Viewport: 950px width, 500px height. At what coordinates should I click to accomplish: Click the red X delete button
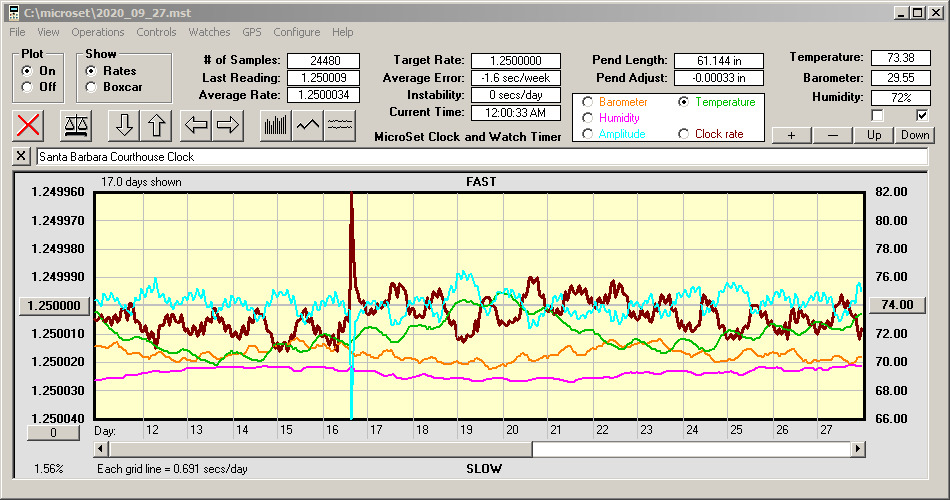click(x=30, y=125)
